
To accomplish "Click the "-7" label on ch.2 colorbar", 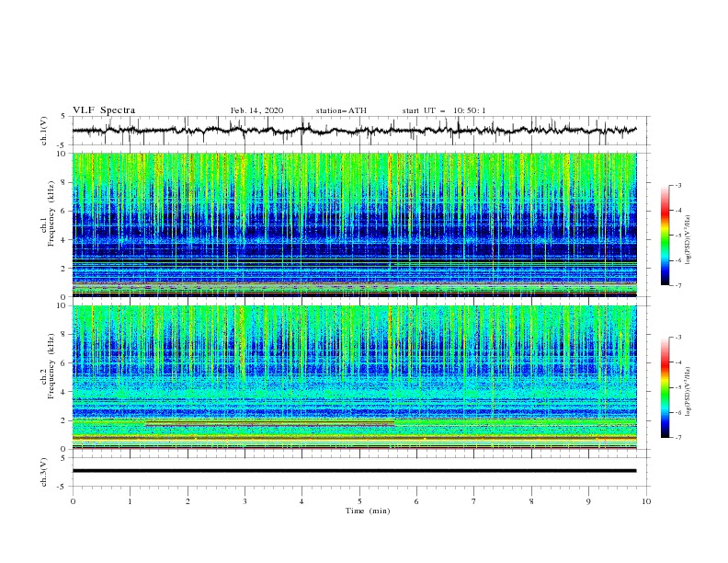I will click(x=677, y=438).
